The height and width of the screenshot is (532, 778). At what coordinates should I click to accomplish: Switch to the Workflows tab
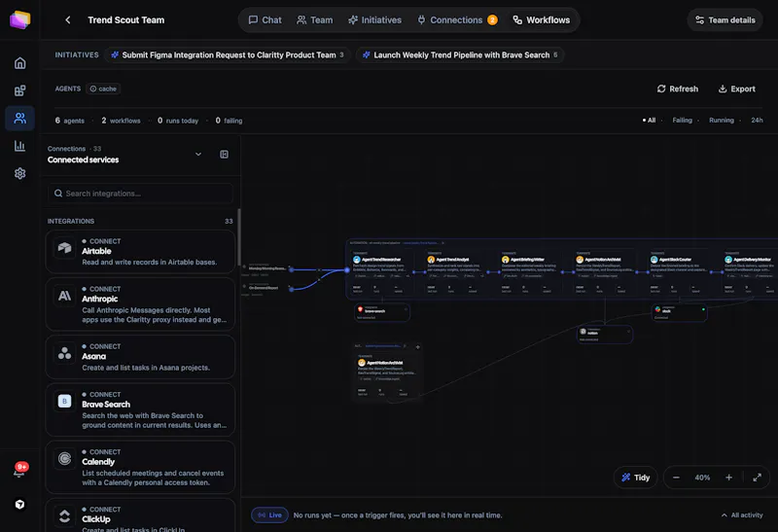click(542, 19)
